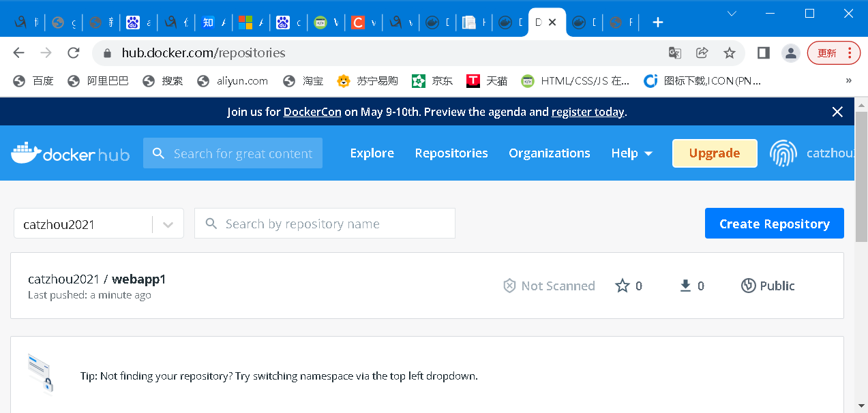Click the star icon on webapp1 repository
The width and height of the screenshot is (868, 413).
622,286
